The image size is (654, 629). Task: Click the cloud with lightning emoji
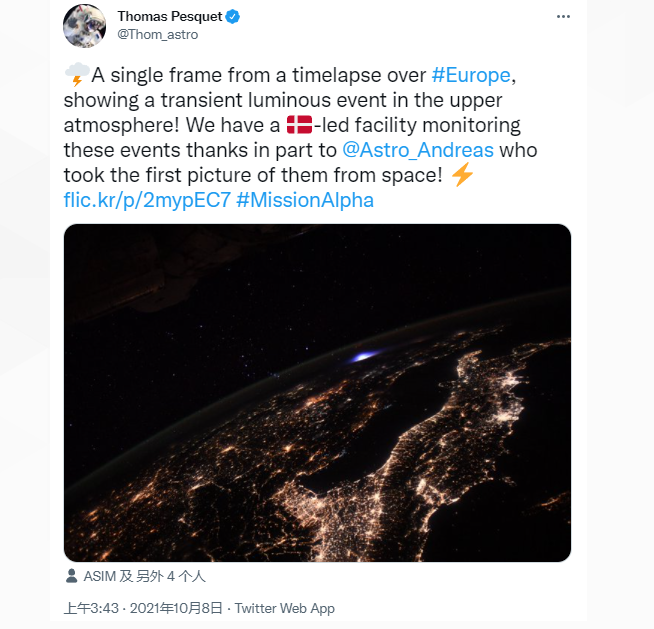tap(76, 75)
